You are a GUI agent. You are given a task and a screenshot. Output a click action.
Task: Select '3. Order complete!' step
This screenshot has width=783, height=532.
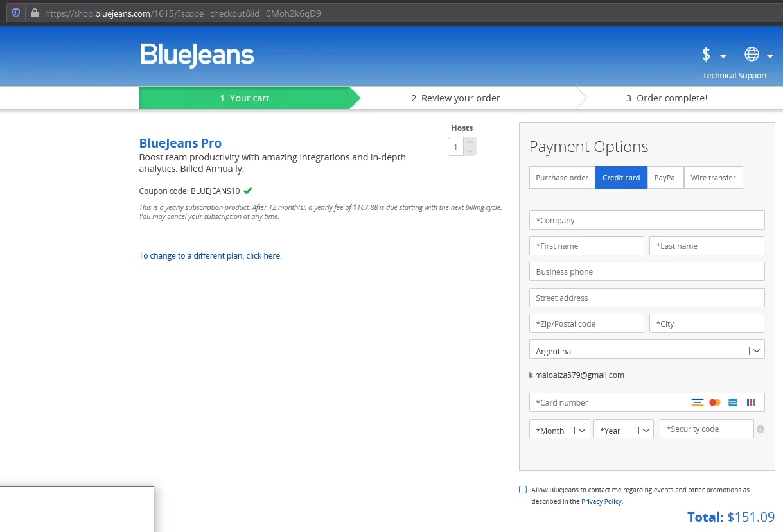[x=667, y=98]
